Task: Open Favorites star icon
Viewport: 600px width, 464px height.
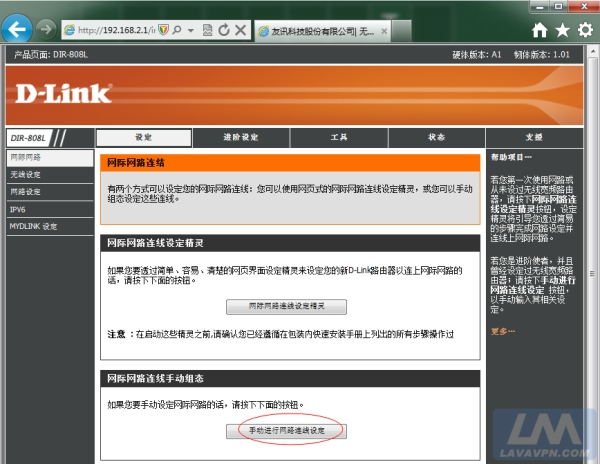Action: (x=562, y=30)
